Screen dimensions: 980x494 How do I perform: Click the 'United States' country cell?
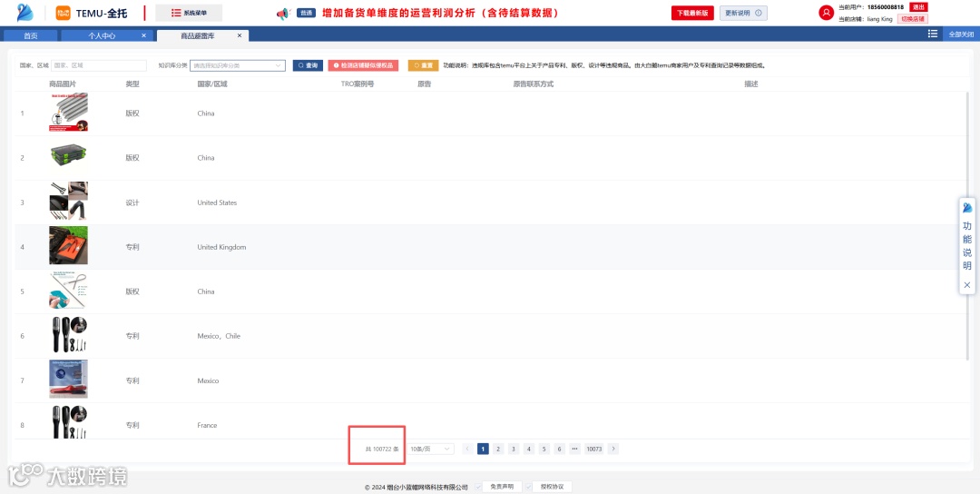tap(217, 203)
